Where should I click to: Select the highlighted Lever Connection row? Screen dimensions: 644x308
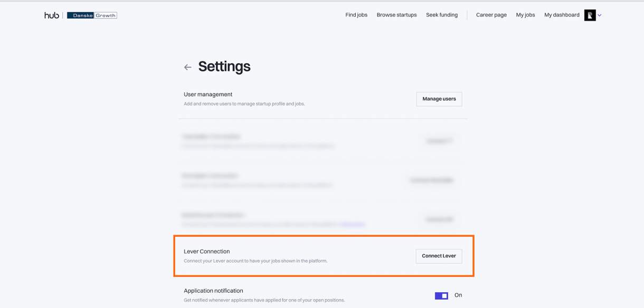tap(324, 256)
